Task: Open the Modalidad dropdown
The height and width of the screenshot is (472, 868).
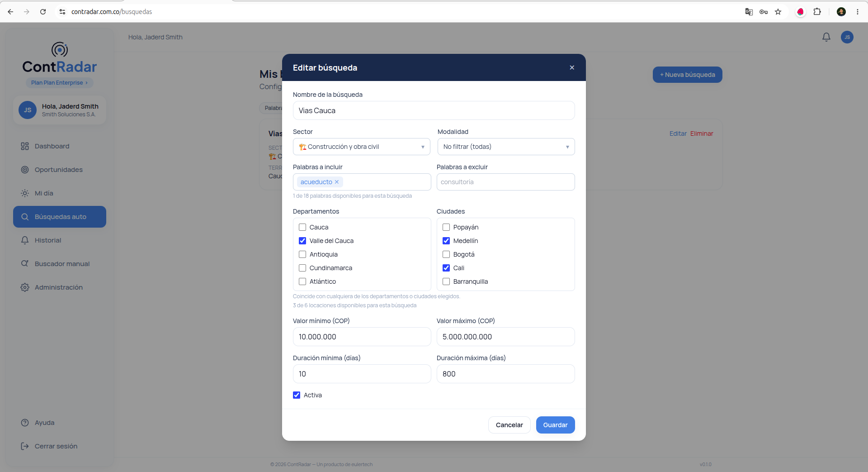Action: [x=506, y=147]
